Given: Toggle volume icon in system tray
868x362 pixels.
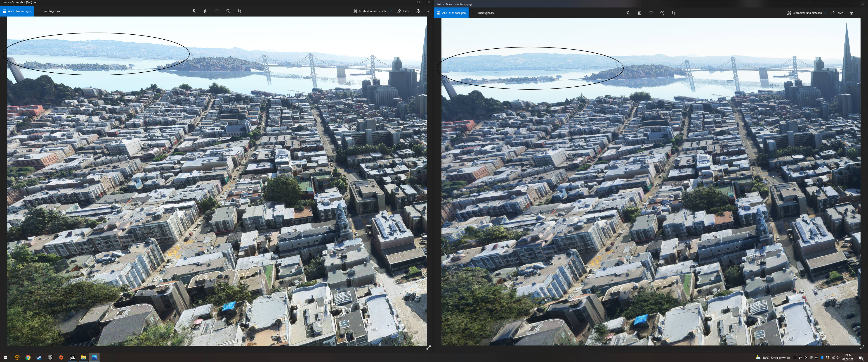Looking at the screenshot, I should tap(838, 358).
